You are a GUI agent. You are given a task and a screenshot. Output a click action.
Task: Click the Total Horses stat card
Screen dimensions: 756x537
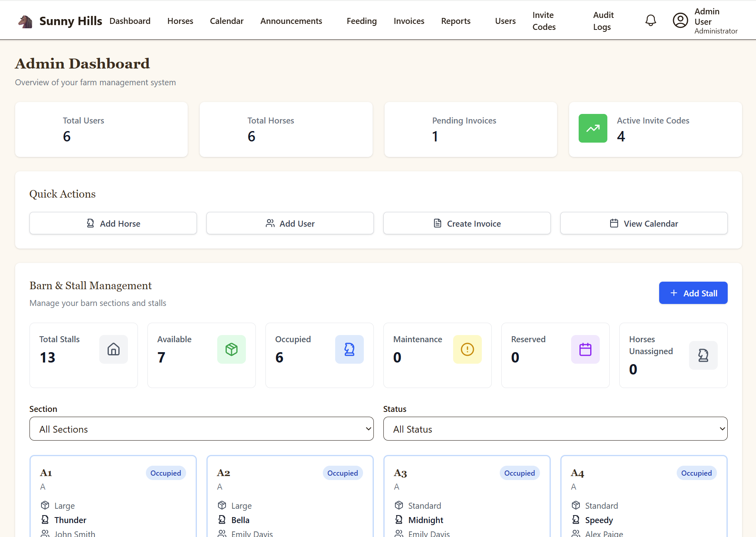[286, 129]
